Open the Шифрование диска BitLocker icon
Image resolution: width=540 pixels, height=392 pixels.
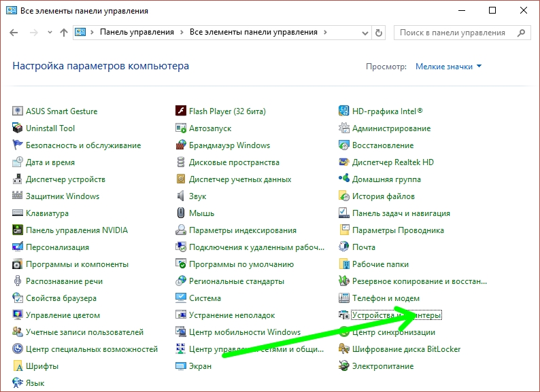[344, 349]
